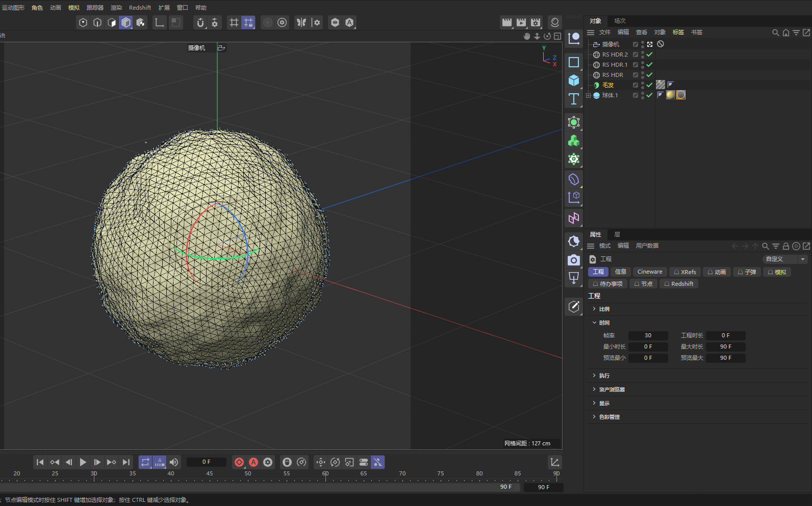Click the Redshift attribute tab button

point(679,284)
